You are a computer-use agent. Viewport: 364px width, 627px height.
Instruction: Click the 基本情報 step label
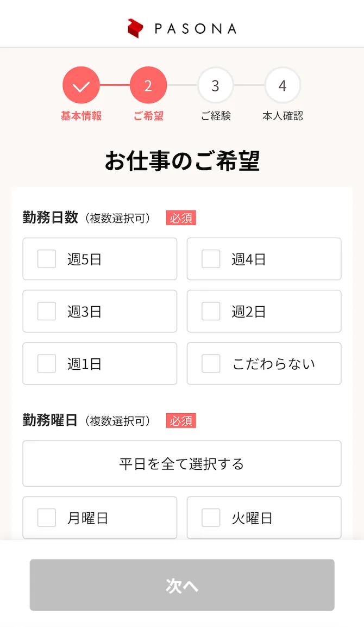coord(81,115)
